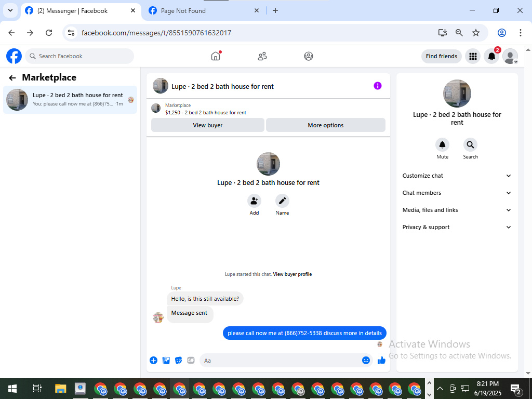Click the View buyer button
This screenshot has width=532, height=399.
[208, 125]
